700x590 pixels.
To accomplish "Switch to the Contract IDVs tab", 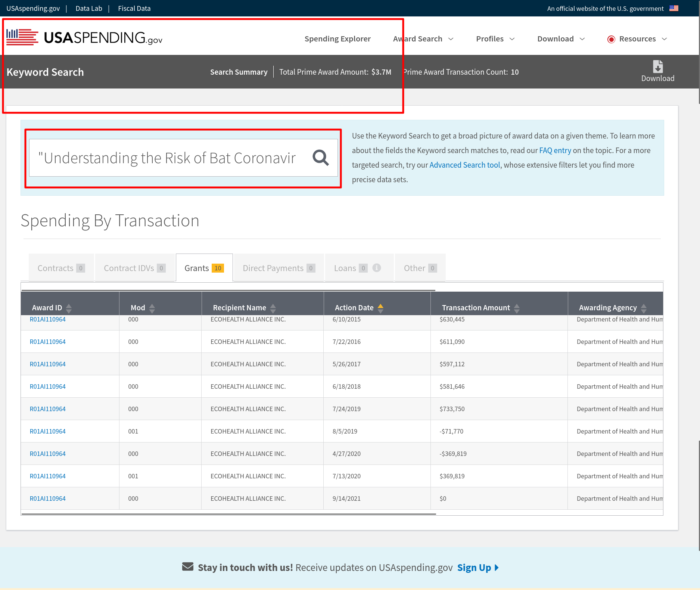I will point(135,268).
